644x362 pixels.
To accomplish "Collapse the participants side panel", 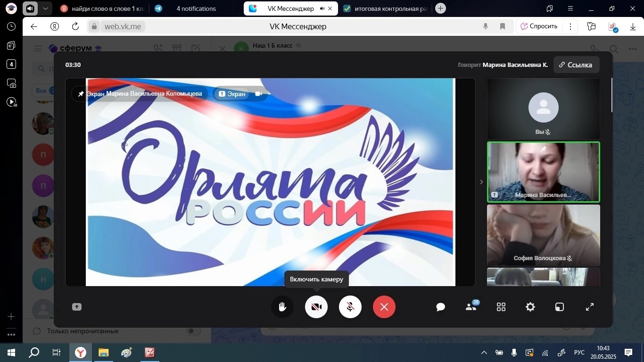I will pos(481,182).
